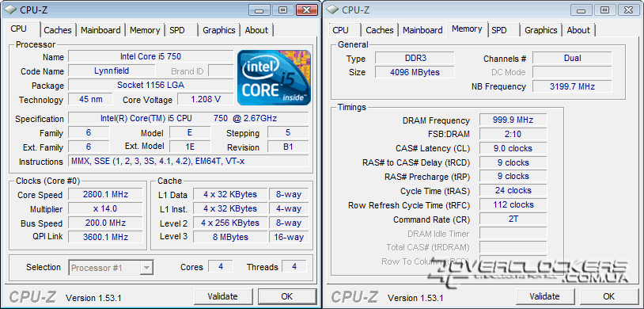Click the Intel Core i5 logo image
The image size is (644, 309).
274,78
